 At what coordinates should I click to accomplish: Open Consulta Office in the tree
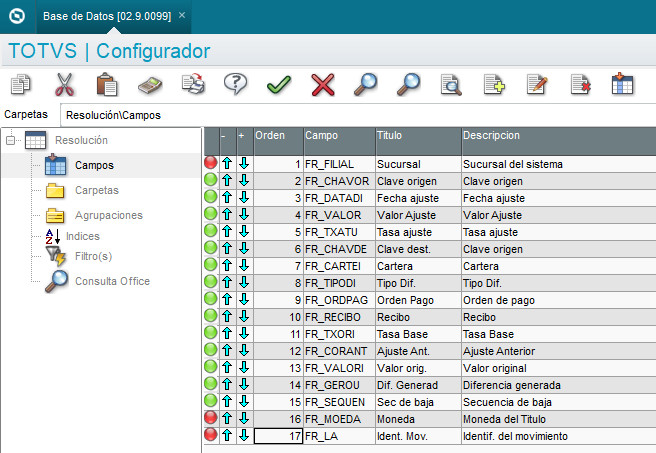pyautogui.click(x=112, y=281)
